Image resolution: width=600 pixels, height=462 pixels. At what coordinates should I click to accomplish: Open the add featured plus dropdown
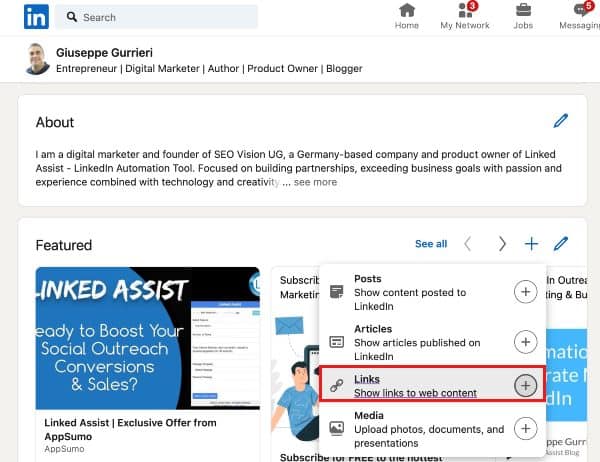[x=532, y=244]
